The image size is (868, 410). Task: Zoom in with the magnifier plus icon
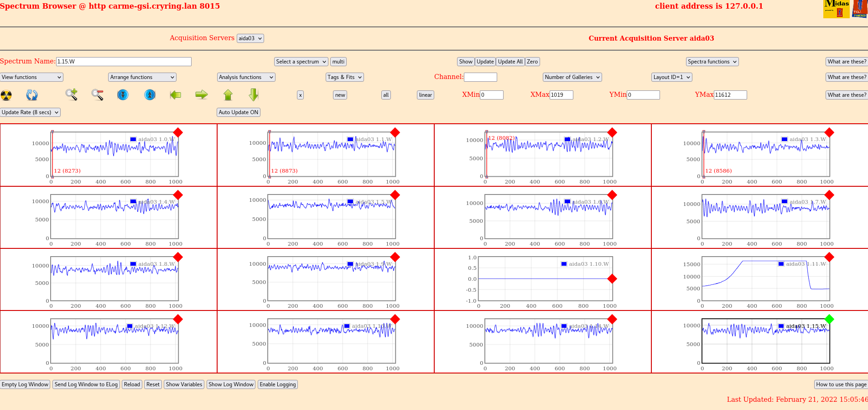tap(71, 95)
